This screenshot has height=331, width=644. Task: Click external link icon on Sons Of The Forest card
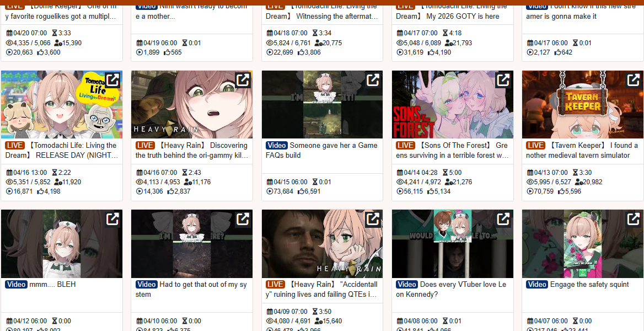click(x=503, y=80)
